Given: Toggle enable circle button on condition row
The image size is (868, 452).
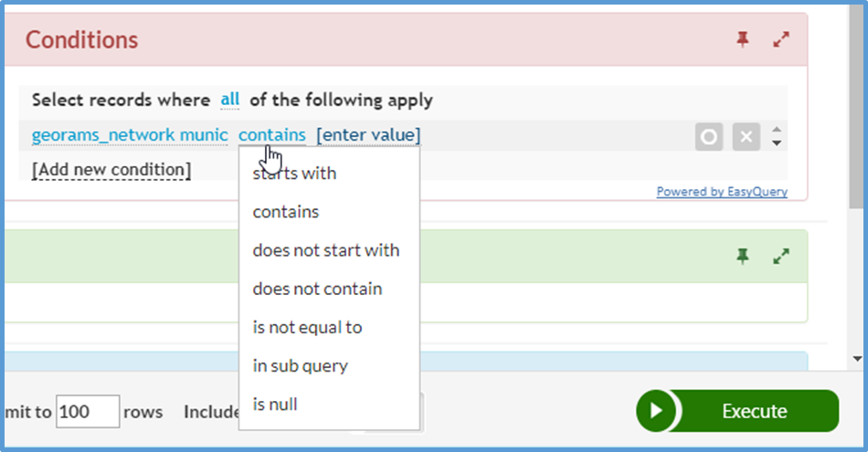Looking at the screenshot, I should click(709, 137).
